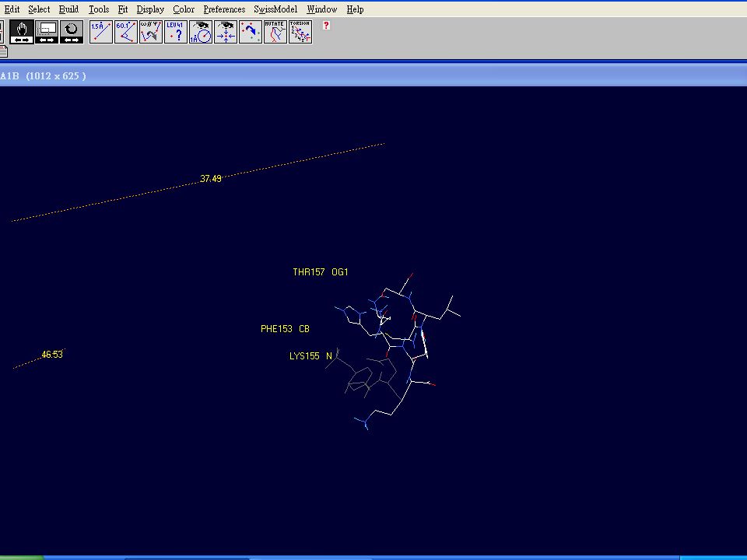The image size is (747, 560).
Task: Click the LEU41 atom identity tool
Action: click(176, 32)
